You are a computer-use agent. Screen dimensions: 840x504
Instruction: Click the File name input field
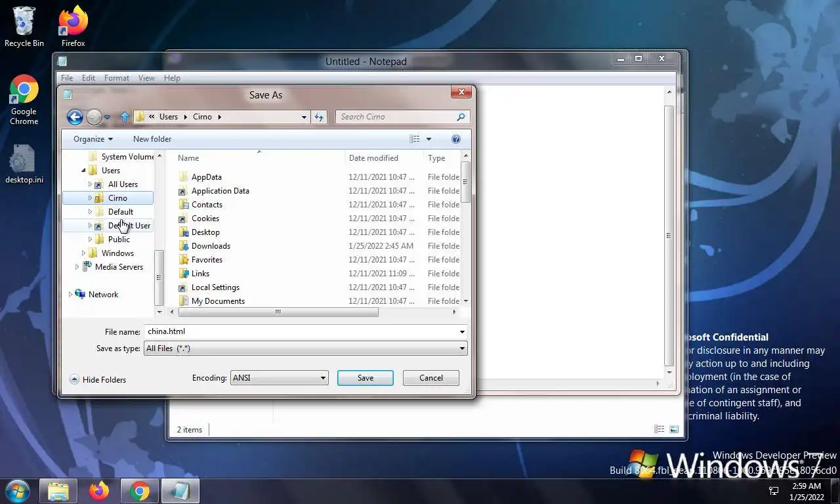tap(301, 332)
